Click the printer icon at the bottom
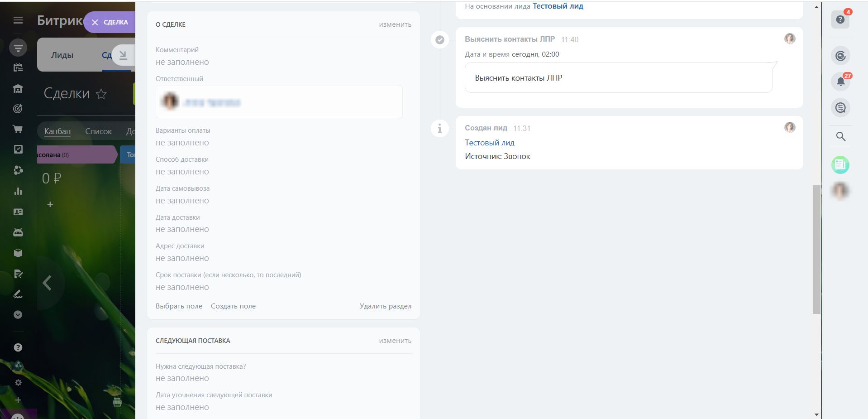The image size is (868, 419). click(117, 402)
